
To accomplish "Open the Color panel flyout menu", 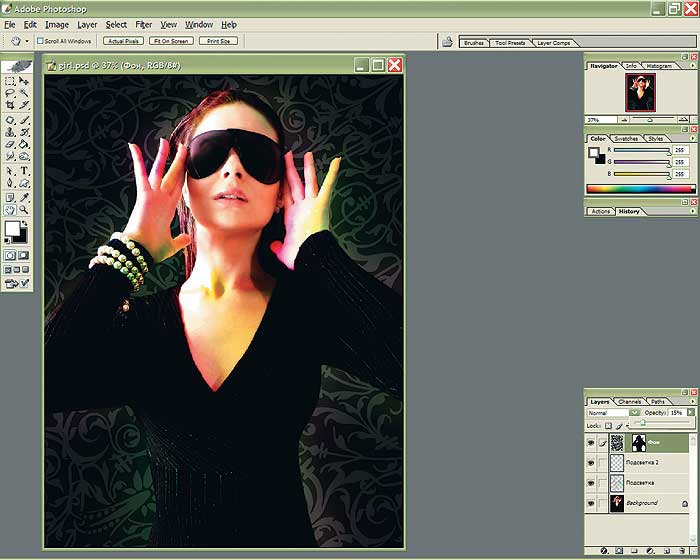I will coord(692,138).
